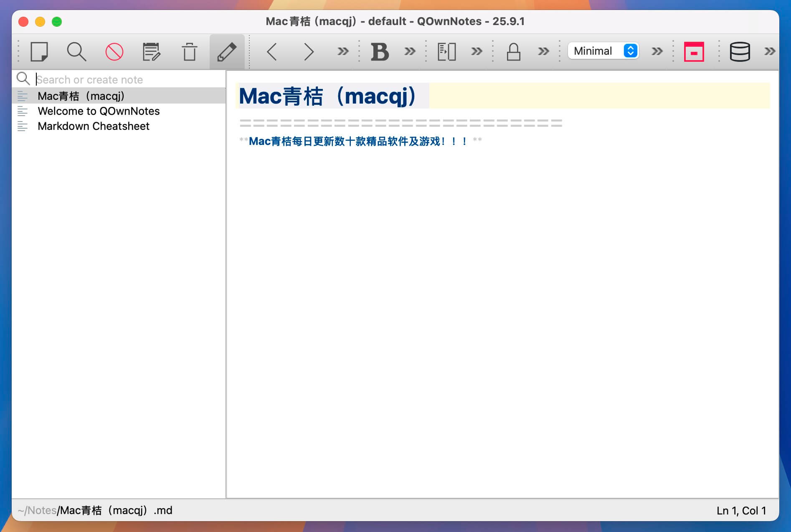This screenshot has width=791, height=532.
Task: Delete current note with trash icon
Action: click(189, 52)
